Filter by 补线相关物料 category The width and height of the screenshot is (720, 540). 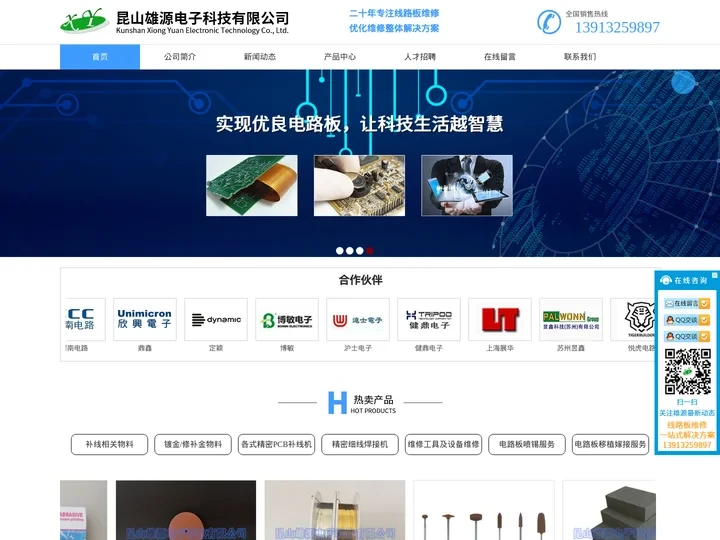pyautogui.click(x=109, y=444)
